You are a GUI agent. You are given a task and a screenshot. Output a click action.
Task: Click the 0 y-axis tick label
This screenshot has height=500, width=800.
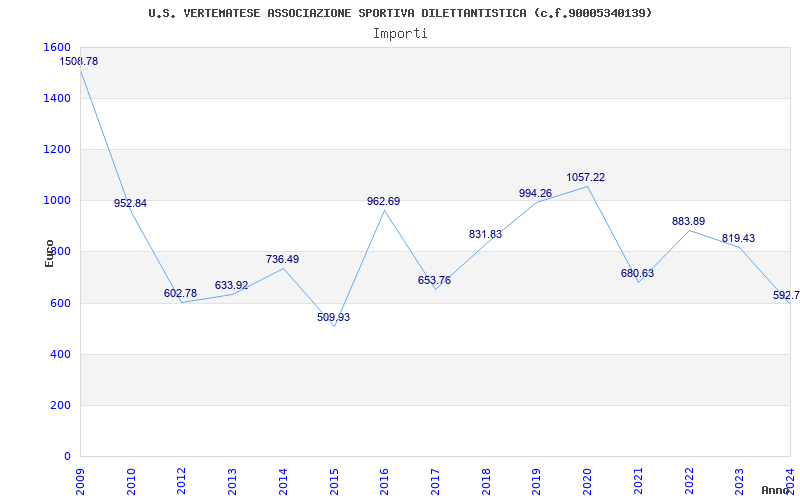click(x=67, y=456)
